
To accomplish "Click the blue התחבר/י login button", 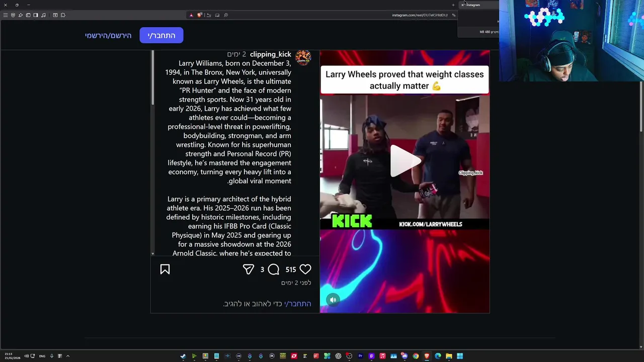I will pos(162,35).
